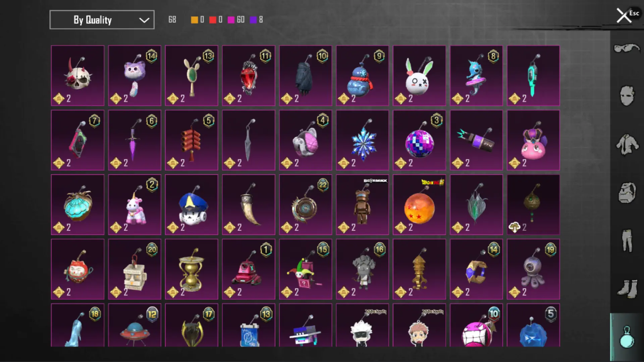644x362 pixels.
Task: Select the Bearbrick bear ornament
Action: (x=362, y=205)
